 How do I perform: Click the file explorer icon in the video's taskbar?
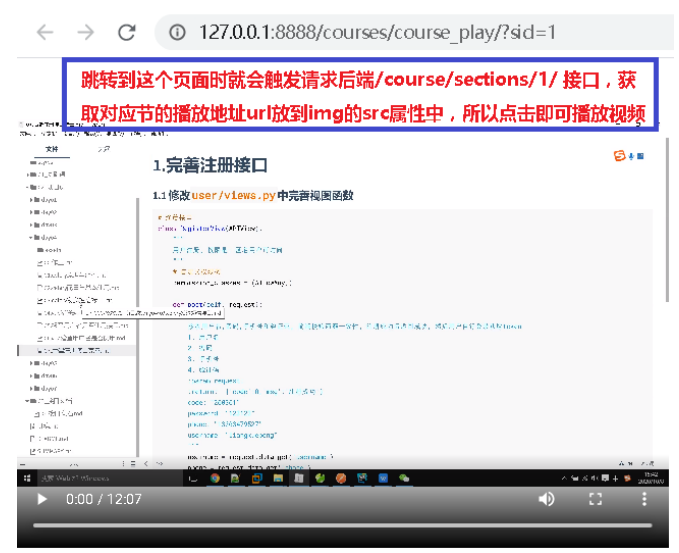coord(278,478)
